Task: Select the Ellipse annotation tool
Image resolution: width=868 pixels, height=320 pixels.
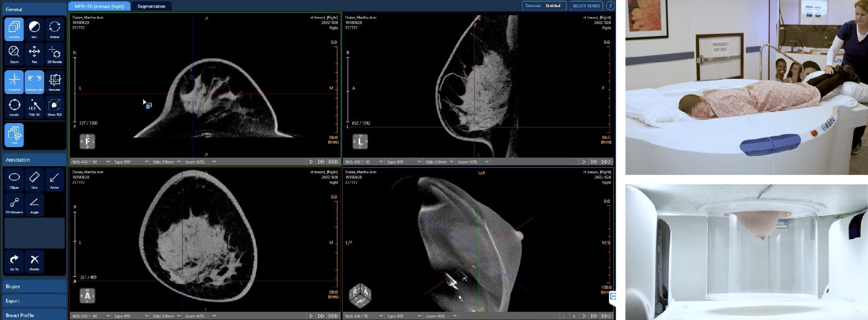Action: [x=14, y=179]
